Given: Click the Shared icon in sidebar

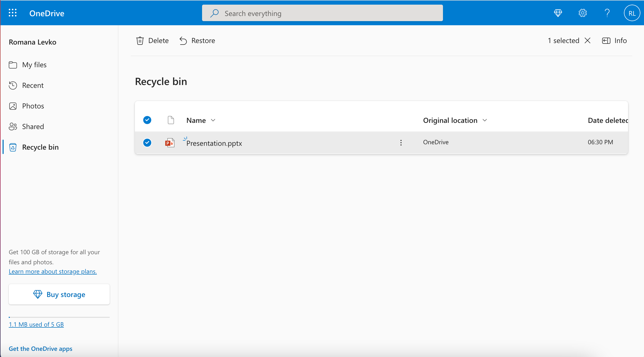Looking at the screenshot, I should [13, 126].
